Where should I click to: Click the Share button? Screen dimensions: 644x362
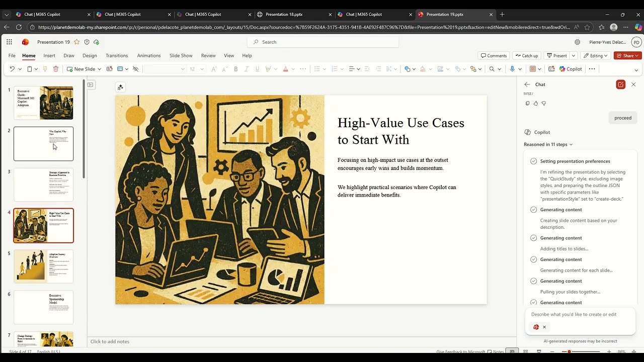(x=628, y=56)
